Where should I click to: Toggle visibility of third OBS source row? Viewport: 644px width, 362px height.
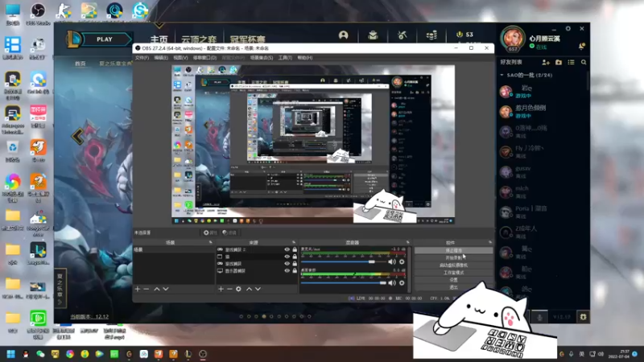tap(287, 264)
